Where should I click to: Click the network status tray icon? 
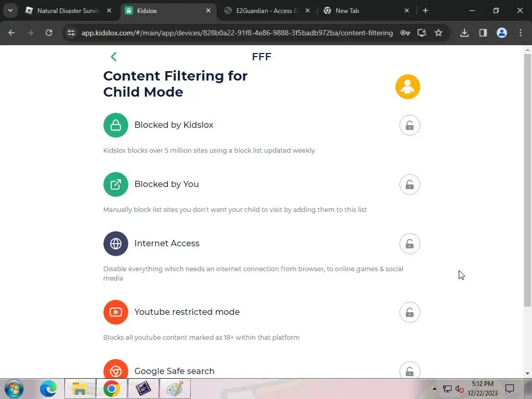point(447,389)
